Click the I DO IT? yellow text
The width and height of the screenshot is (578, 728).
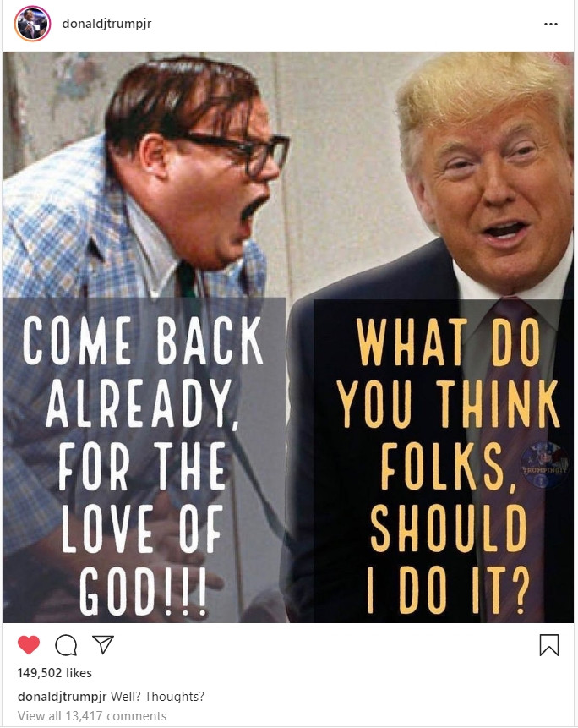448,590
